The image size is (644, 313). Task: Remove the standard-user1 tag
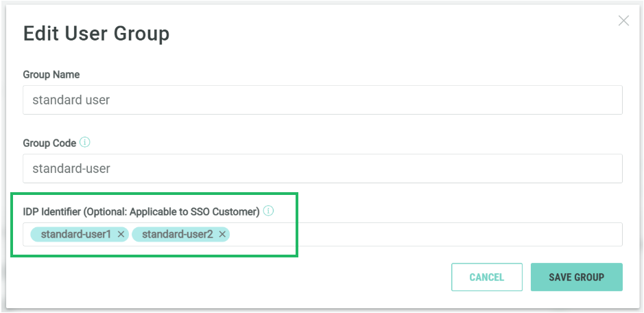tap(121, 235)
